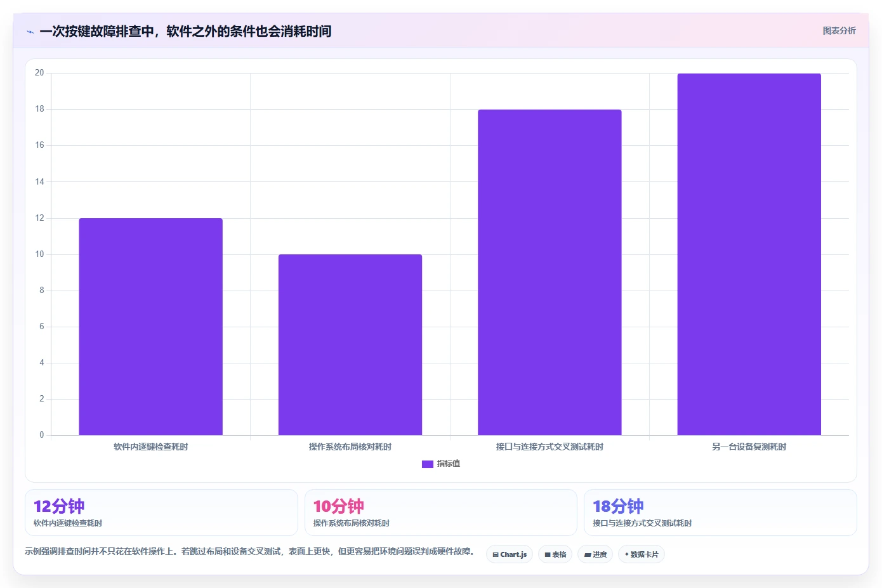Open the 10分钟 stat card
Image resolution: width=882 pixels, height=588 pixels.
click(441, 513)
